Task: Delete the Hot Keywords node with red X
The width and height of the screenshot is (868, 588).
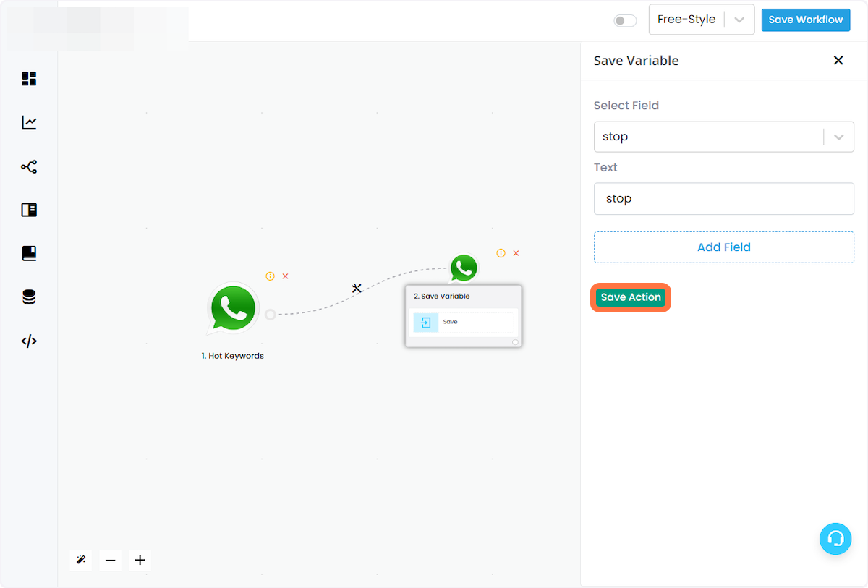Action: pyautogui.click(x=285, y=276)
